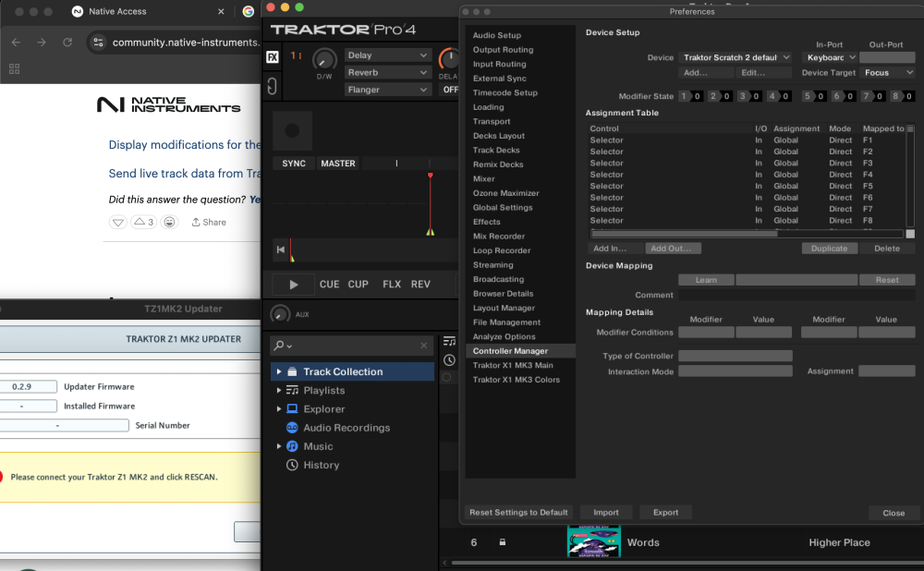Open the Flanger effect dropdown
924x571 pixels.
tap(387, 90)
